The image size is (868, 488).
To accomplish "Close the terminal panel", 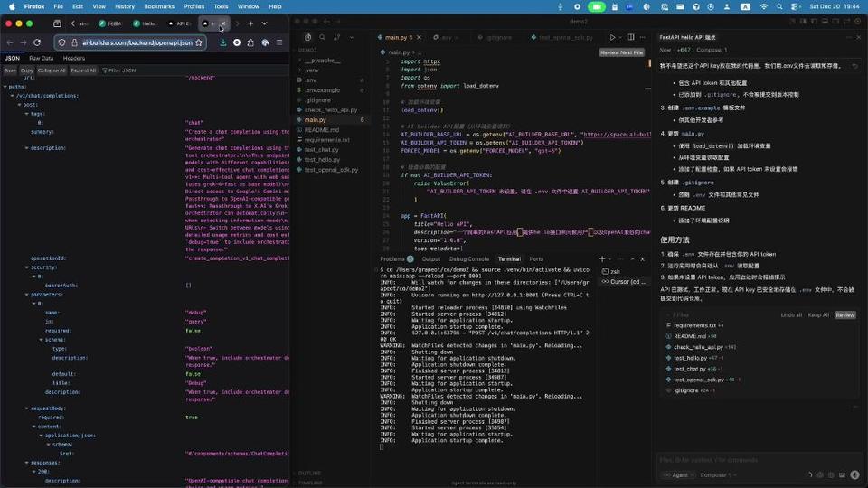I will (642, 259).
